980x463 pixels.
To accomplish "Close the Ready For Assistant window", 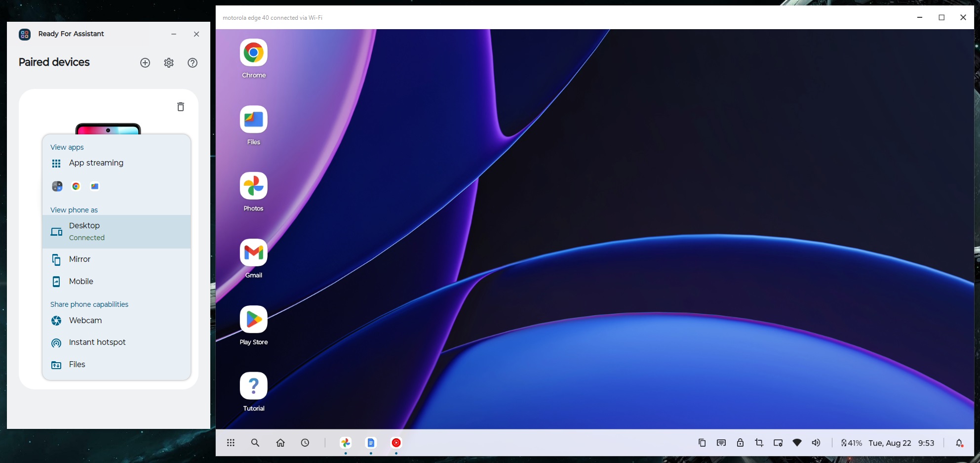I will [x=196, y=34].
